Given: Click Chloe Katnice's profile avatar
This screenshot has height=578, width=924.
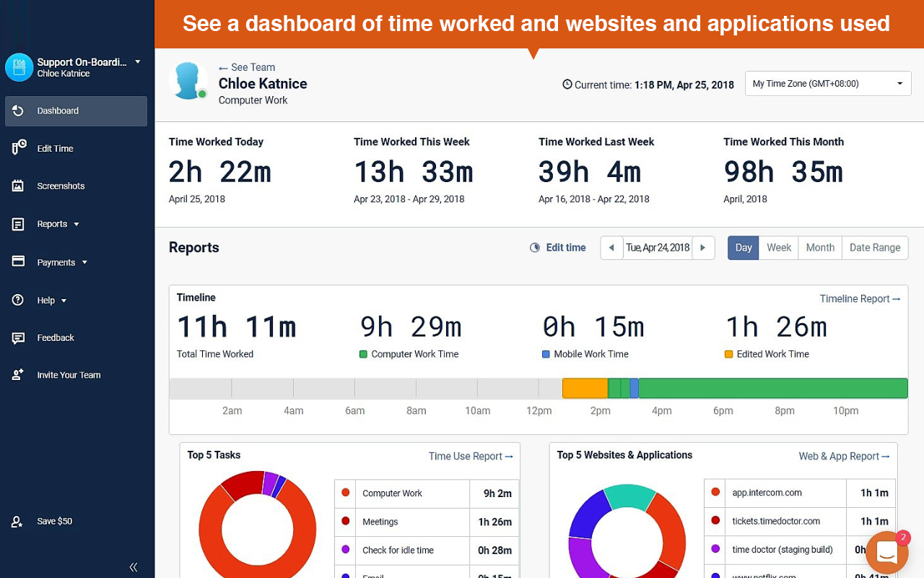Looking at the screenshot, I should pyautogui.click(x=188, y=80).
